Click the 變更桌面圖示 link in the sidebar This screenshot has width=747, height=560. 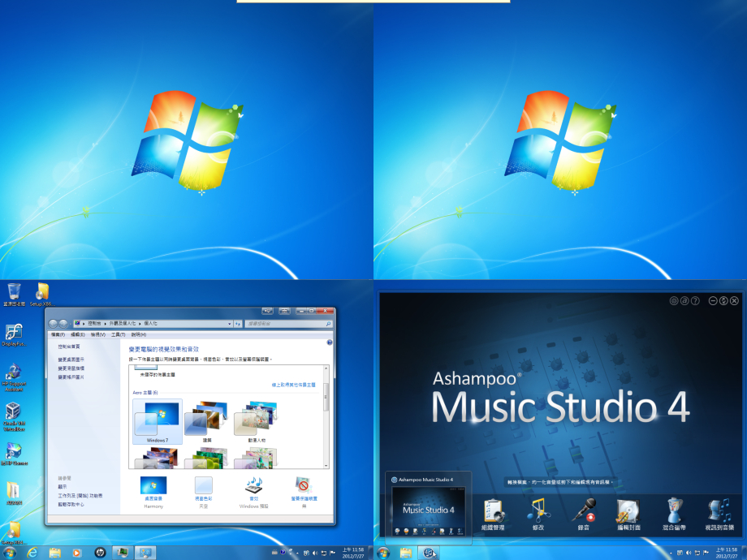71,360
